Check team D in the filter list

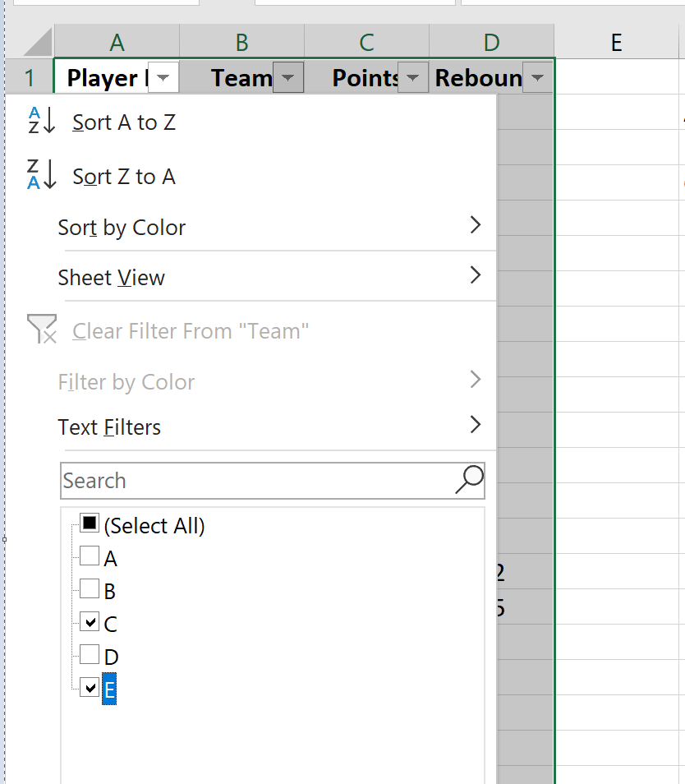coord(90,655)
